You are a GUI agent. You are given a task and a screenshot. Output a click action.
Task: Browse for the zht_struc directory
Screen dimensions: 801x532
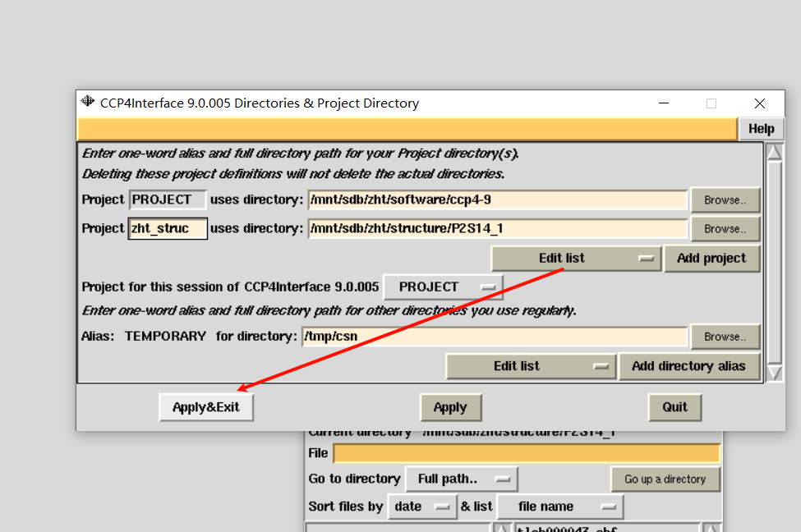[x=725, y=229]
